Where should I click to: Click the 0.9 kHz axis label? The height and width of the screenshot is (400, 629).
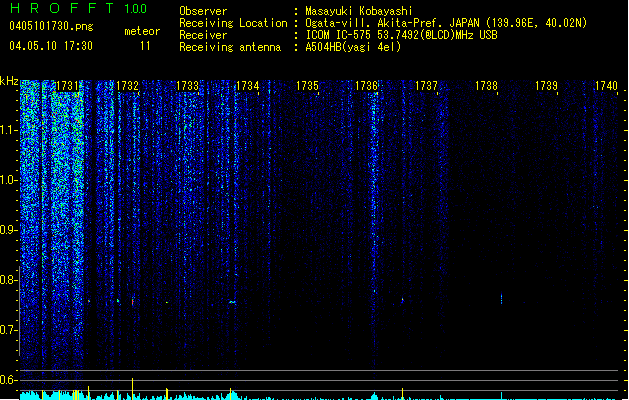pyautogui.click(x=8, y=230)
